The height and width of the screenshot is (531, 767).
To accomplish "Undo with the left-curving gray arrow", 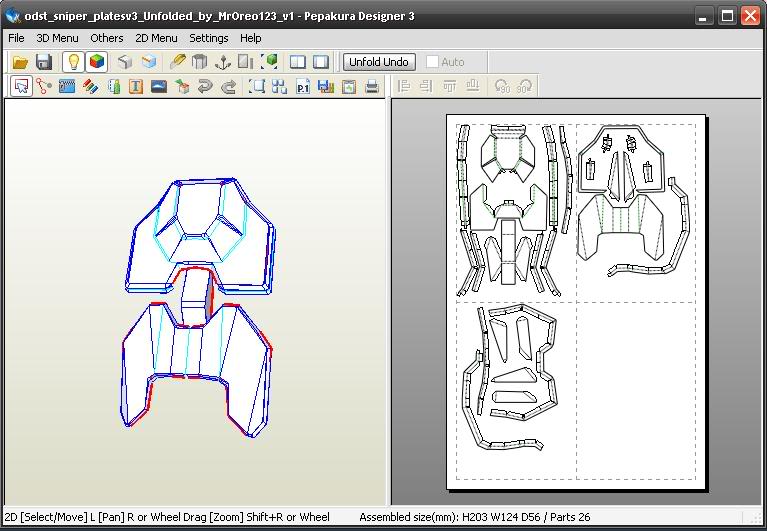I will (x=205, y=87).
